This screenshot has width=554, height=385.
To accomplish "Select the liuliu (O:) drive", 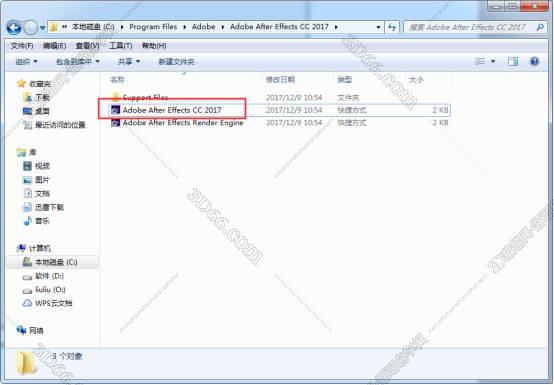I will (50, 290).
